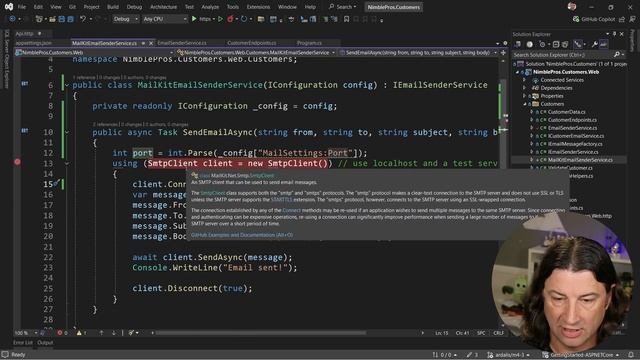The height and width of the screenshot is (360, 640).
Task: Click the navigate backward toolbar button
Action: [12, 19]
